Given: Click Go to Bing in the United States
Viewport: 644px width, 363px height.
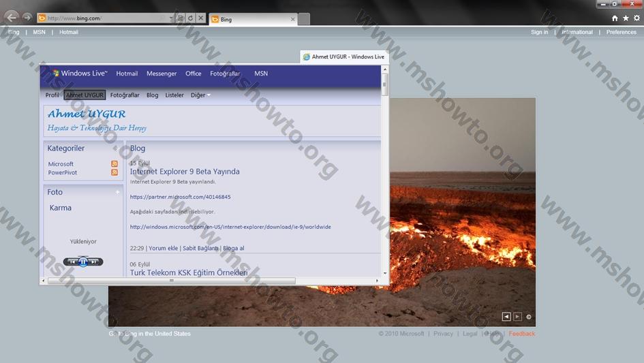Looking at the screenshot, I should tap(149, 334).
